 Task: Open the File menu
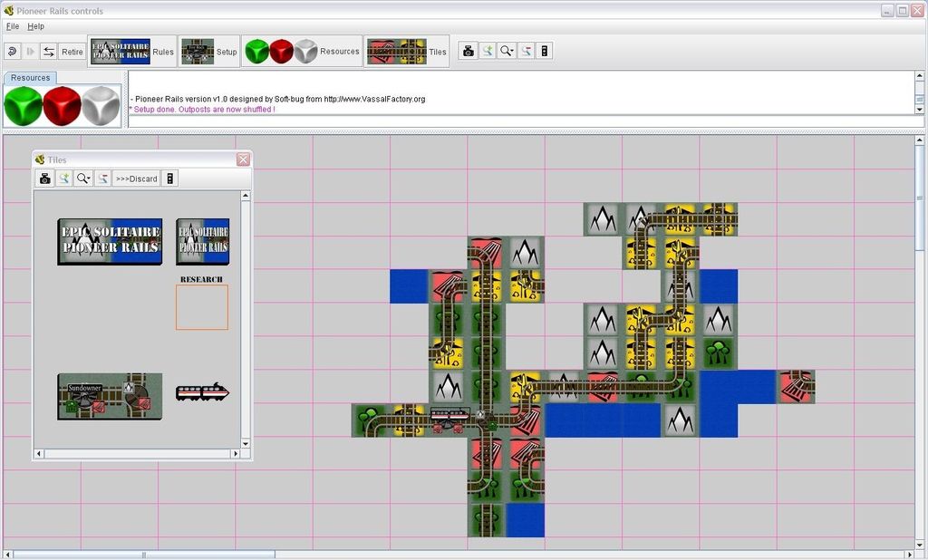(13, 26)
